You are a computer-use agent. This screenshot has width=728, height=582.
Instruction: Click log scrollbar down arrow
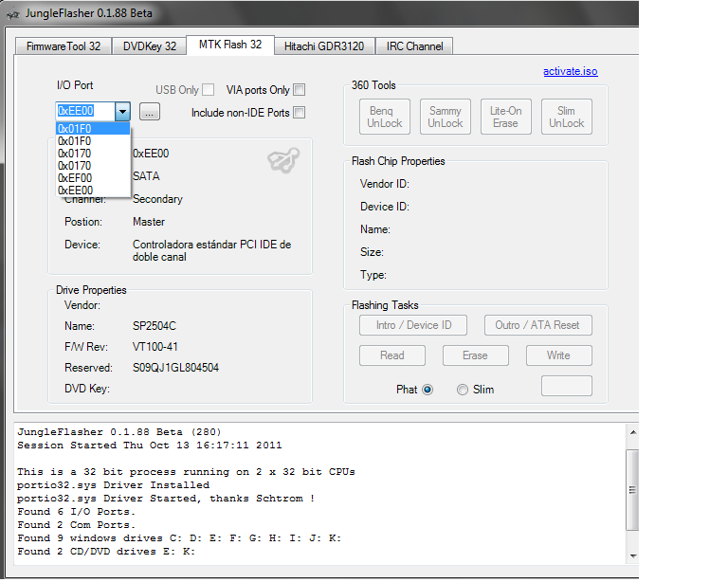point(633,556)
